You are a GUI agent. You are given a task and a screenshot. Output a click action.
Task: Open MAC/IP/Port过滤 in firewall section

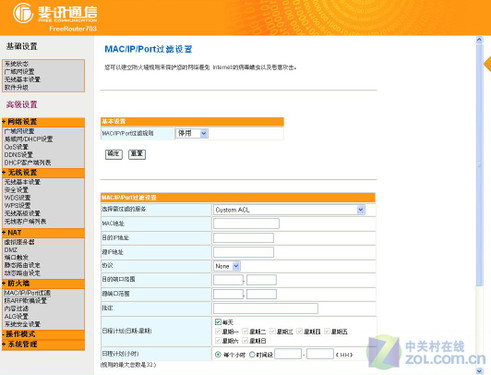[27, 293]
